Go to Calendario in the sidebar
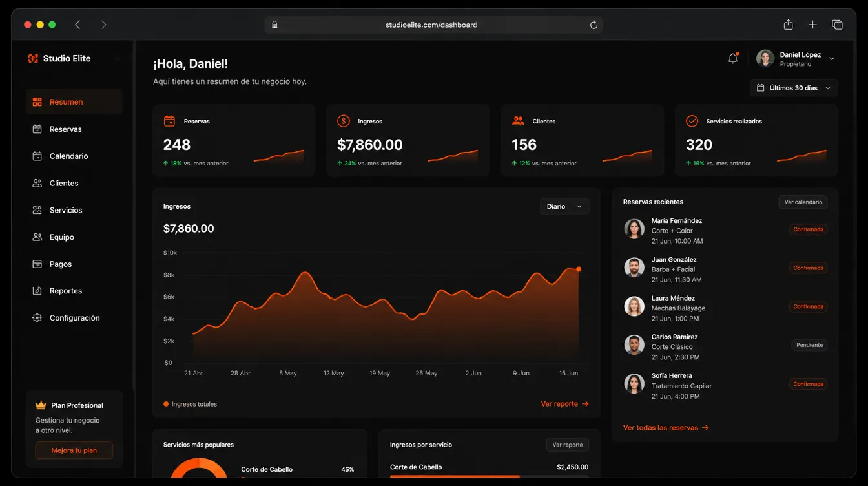 [x=74, y=156]
